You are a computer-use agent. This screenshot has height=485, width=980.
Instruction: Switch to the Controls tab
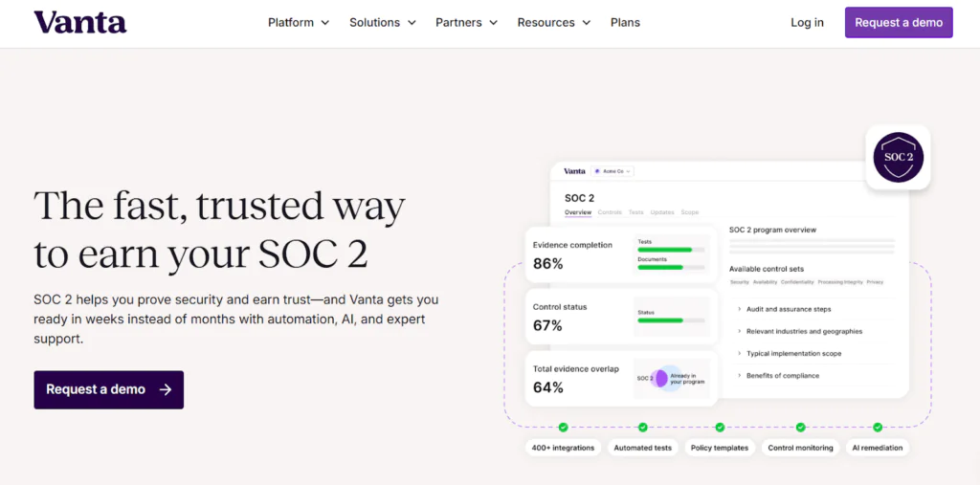click(x=610, y=212)
